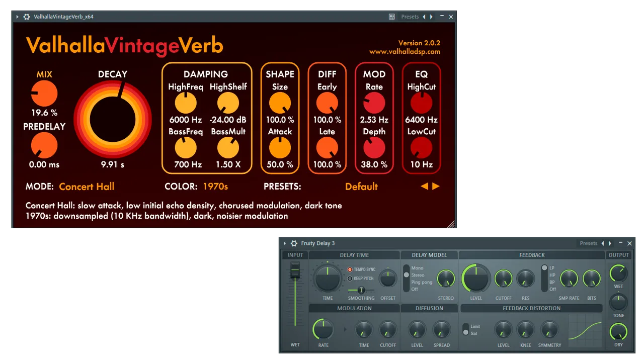Click the Mod Rate knob in Valhalla
The height and width of the screenshot is (362, 644).
(374, 104)
